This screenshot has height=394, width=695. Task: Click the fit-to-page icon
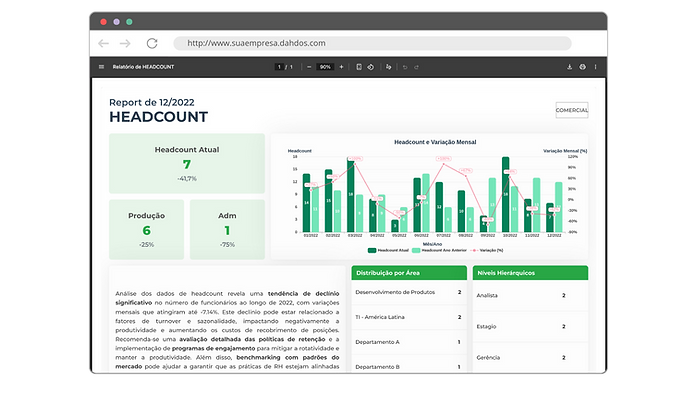tap(359, 67)
